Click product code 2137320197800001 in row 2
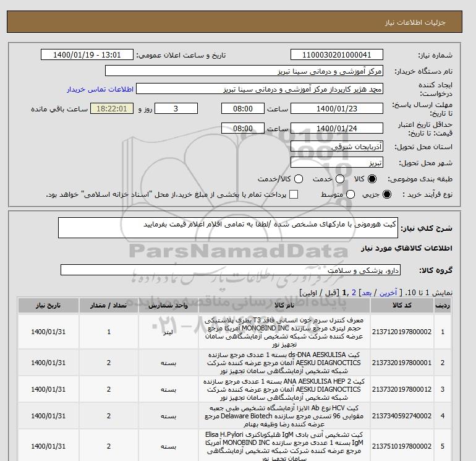 [x=402, y=363]
